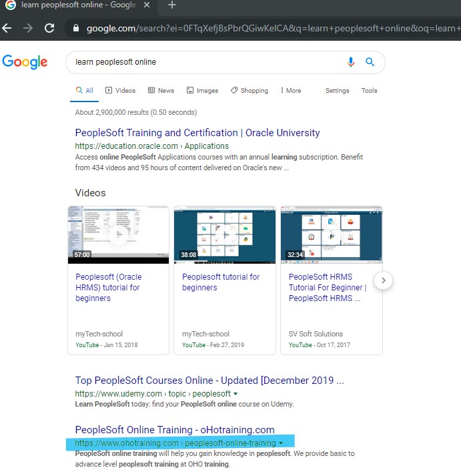Open PeopleSoft Online Training oHotraining.com result

pyautogui.click(x=175, y=430)
